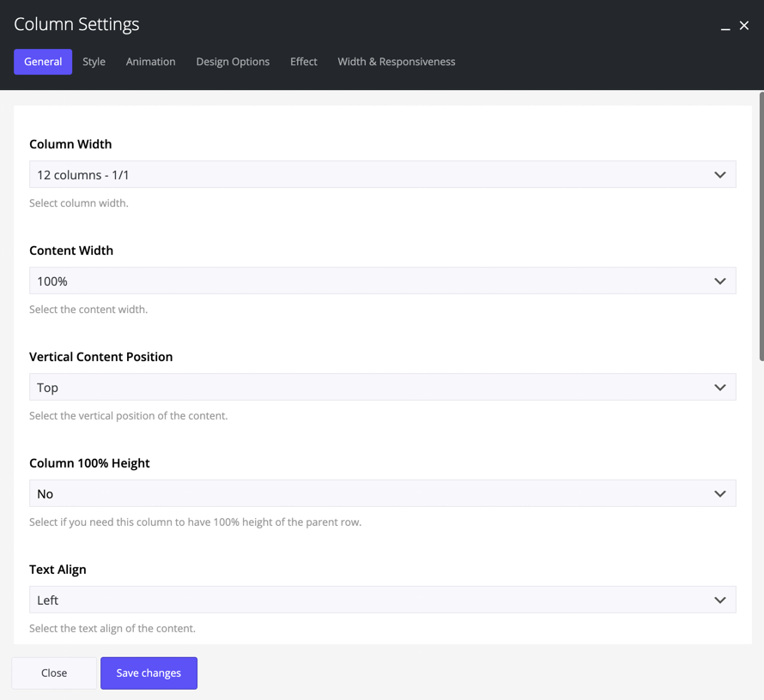The width and height of the screenshot is (764, 700).
Task: Open the Animation tab
Action: tap(150, 62)
